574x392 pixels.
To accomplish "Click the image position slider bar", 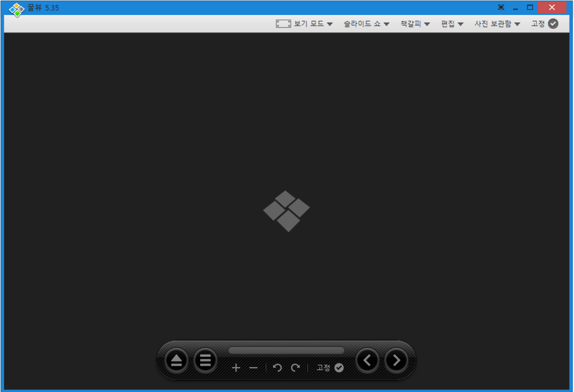I will (286, 350).
